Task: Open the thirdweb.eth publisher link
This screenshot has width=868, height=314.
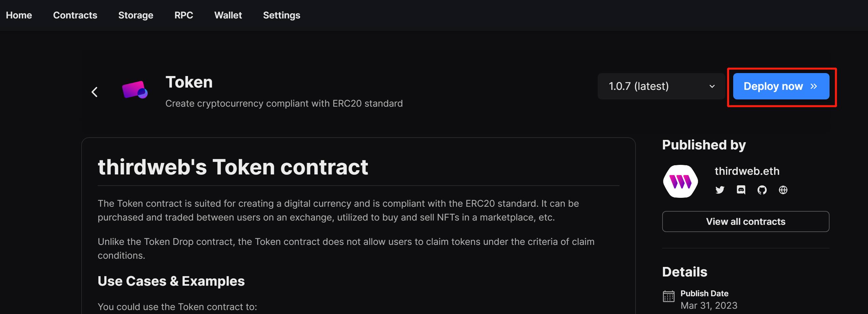Action: click(x=747, y=171)
